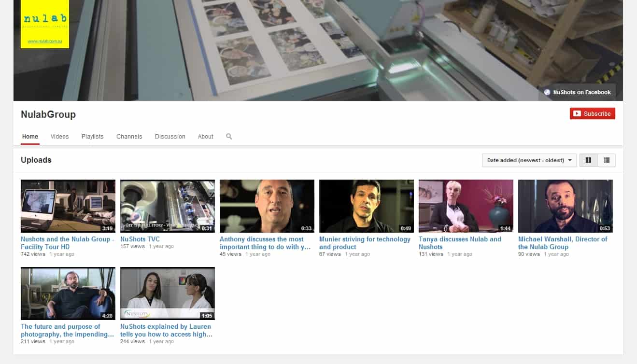The height and width of the screenshot is (364, 637).
Task: Open the Playlists tab
Action: point(92,137)
